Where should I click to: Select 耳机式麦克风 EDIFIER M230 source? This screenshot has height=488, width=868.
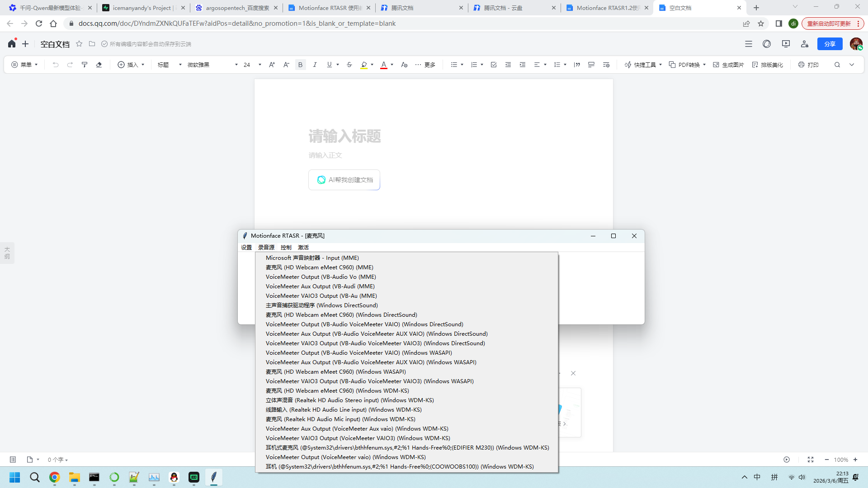coord(407,448)
